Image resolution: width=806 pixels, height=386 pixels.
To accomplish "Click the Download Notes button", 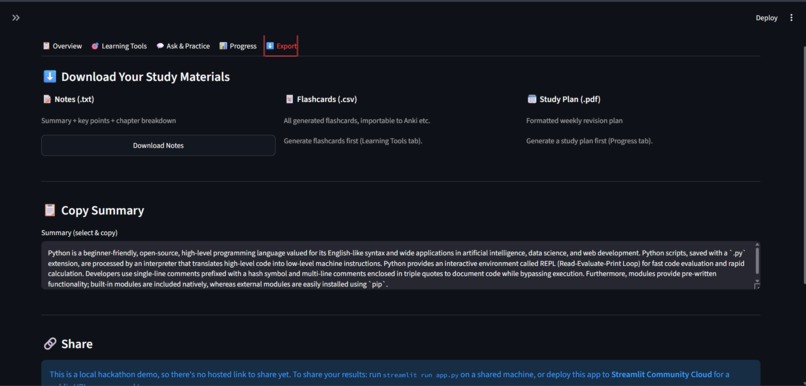I will coord(158,145).
